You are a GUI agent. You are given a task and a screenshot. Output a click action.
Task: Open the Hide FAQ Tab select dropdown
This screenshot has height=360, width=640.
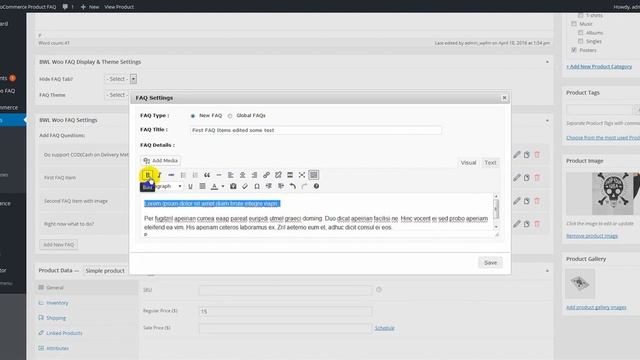coord(120,79)
